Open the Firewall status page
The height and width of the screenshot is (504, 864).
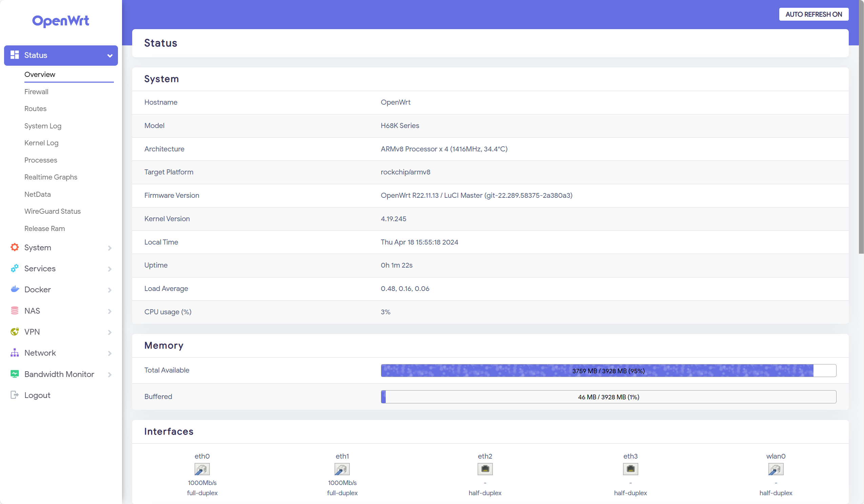click(36, 91)
